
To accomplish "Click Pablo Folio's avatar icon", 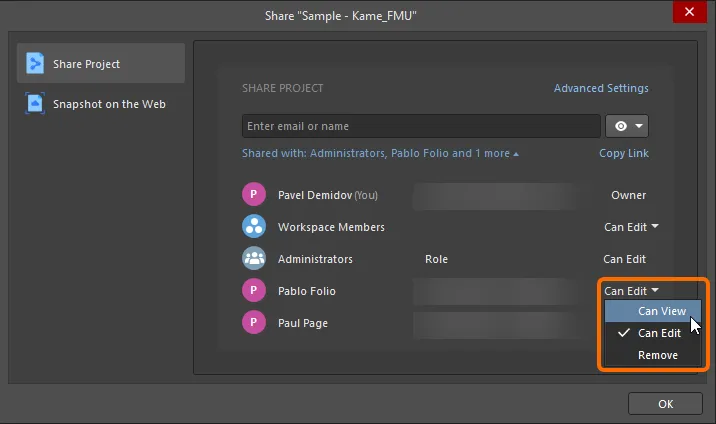I will [x=254, y=291].
